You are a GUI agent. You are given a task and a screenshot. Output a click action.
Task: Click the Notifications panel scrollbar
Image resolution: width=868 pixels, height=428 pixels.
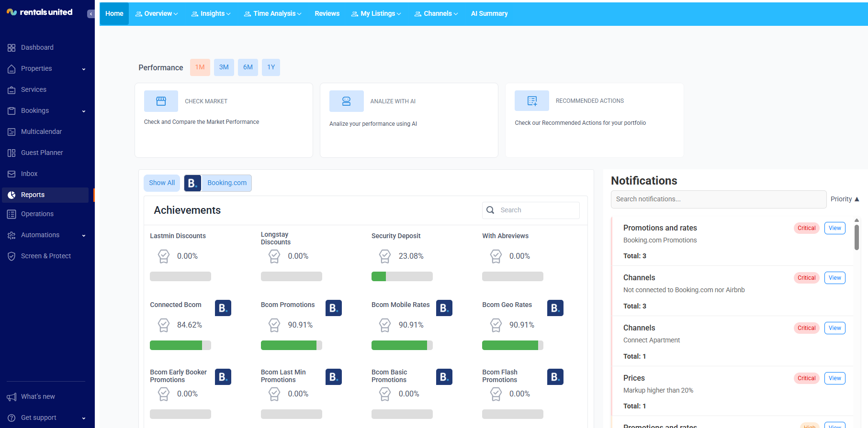coord(857,237)
